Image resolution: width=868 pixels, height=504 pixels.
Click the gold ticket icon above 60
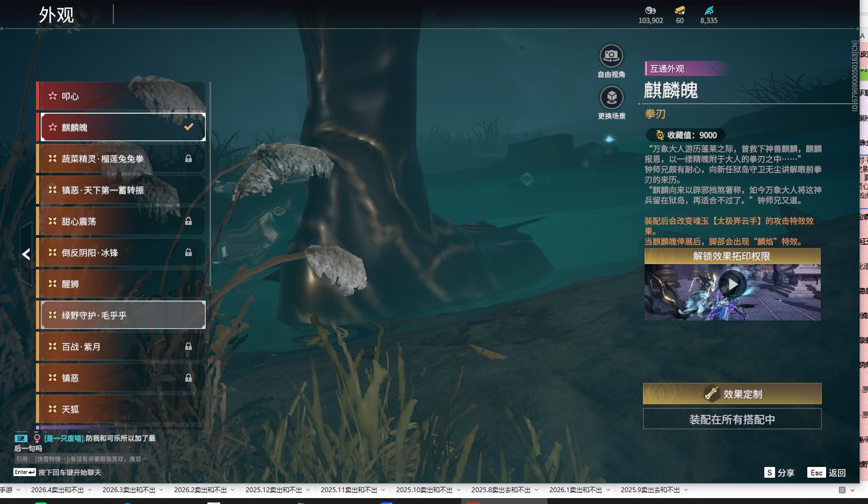(x=679, y=10)
